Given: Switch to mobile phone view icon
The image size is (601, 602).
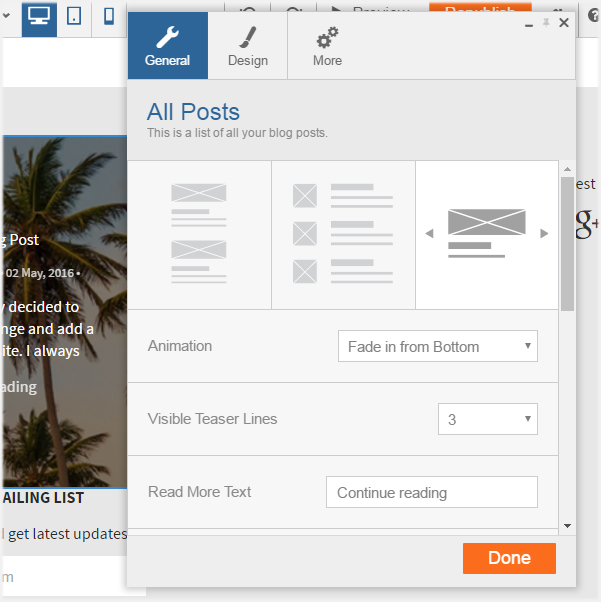Looking at the screenshot, I should [x=109, y=17].
